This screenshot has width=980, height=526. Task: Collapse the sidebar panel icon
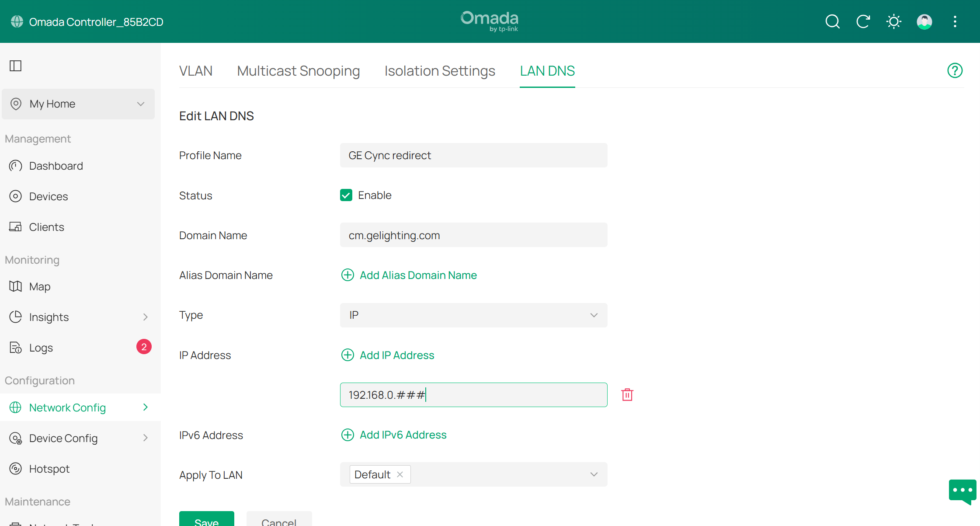pos(16,66)
